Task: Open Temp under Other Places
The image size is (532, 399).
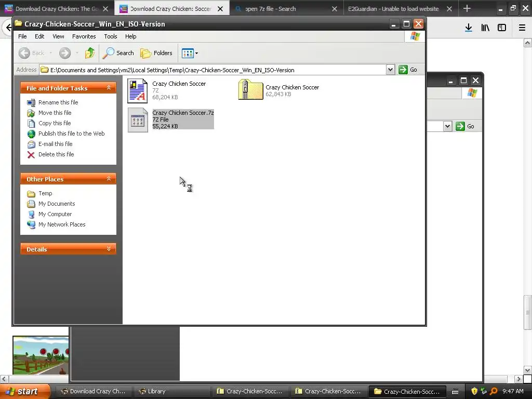Action: (x=39, y=193)
